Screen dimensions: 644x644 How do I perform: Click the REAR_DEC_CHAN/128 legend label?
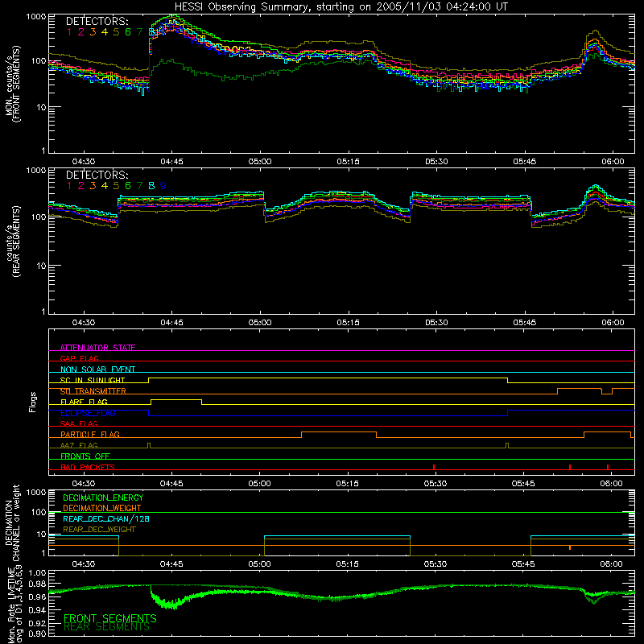[106, 518]
